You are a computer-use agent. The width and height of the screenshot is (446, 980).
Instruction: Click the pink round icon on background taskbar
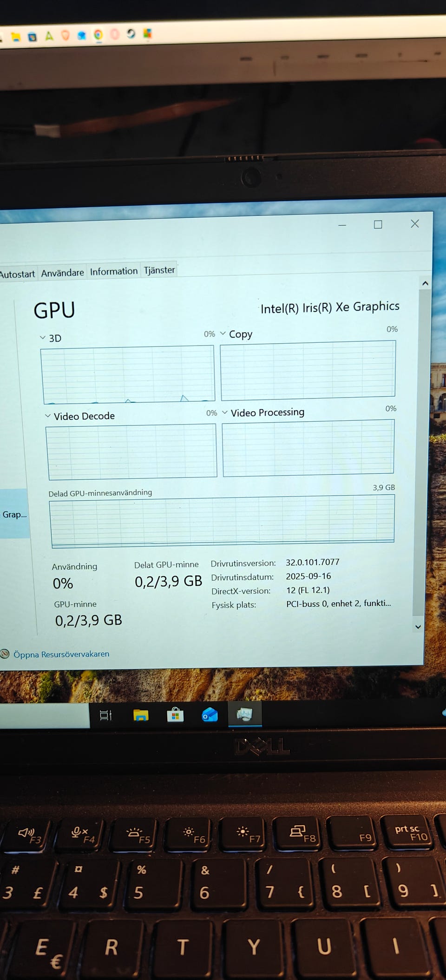[x=115, y=34]
